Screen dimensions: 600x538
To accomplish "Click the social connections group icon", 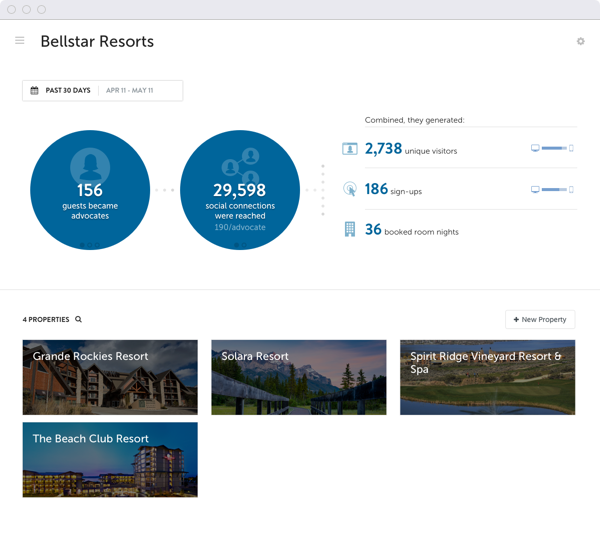I will 240,165.
